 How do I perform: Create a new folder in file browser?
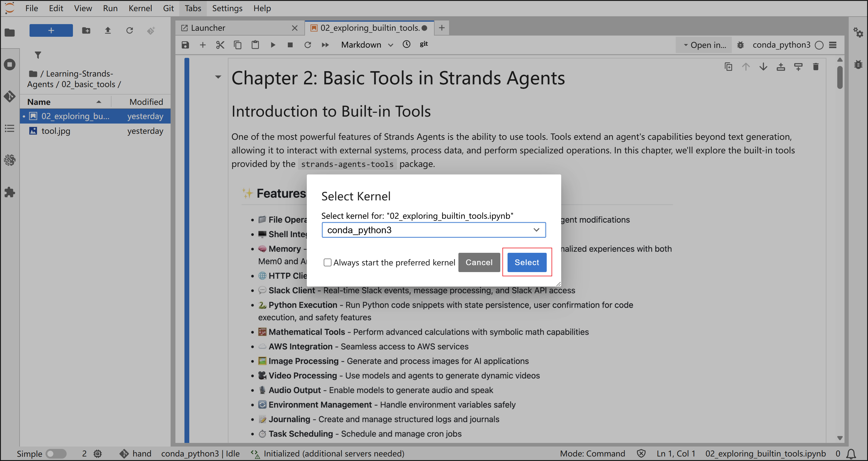[86, 30]
